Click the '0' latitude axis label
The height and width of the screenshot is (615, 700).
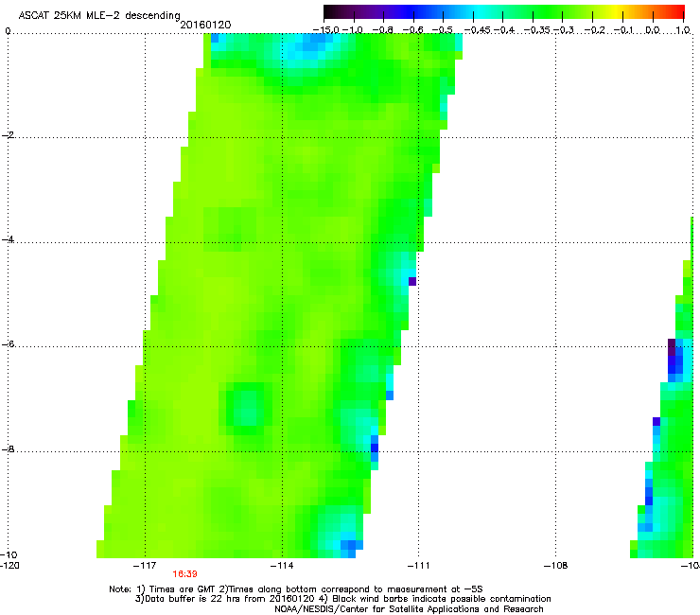coord(8,31)
